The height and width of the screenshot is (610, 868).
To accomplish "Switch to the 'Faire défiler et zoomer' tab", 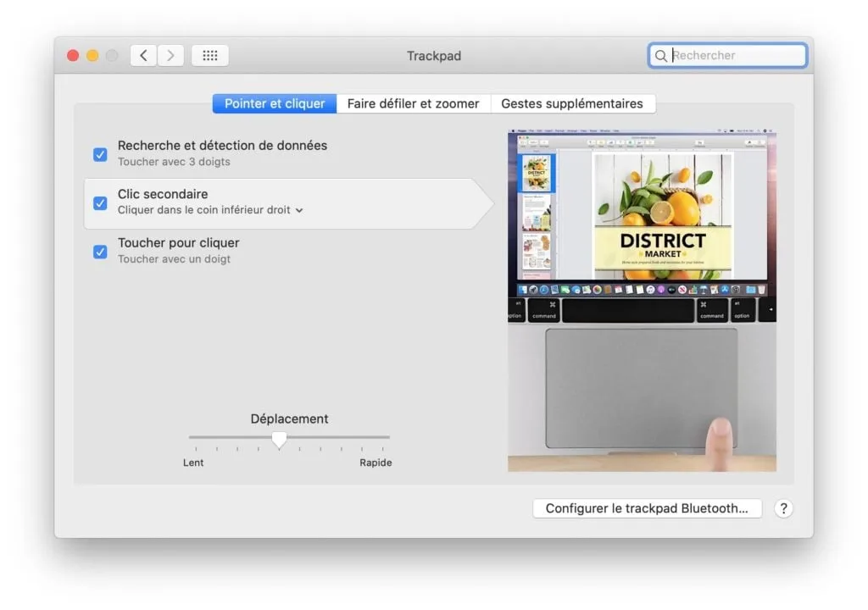I will click(x=413, y=103).
